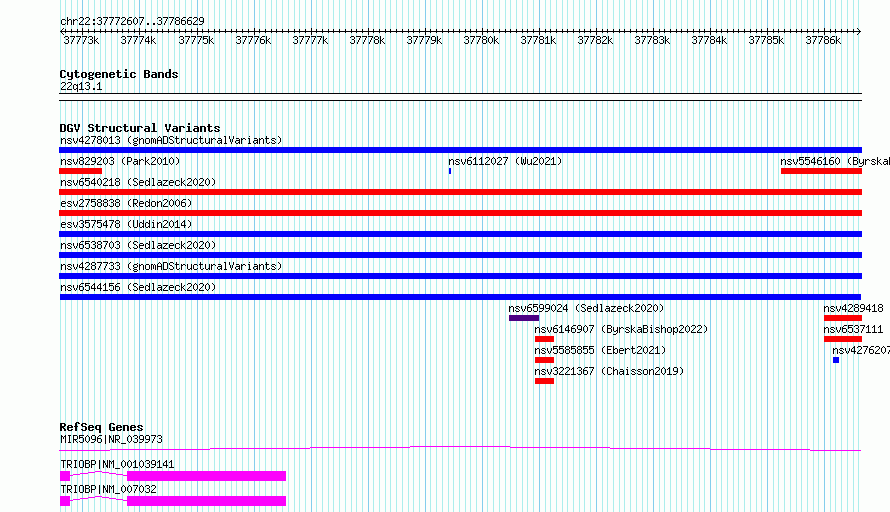The image size is (890, 512).
Task: Open nsv6112027 (Wu2021) variant label
Action: 505,161
